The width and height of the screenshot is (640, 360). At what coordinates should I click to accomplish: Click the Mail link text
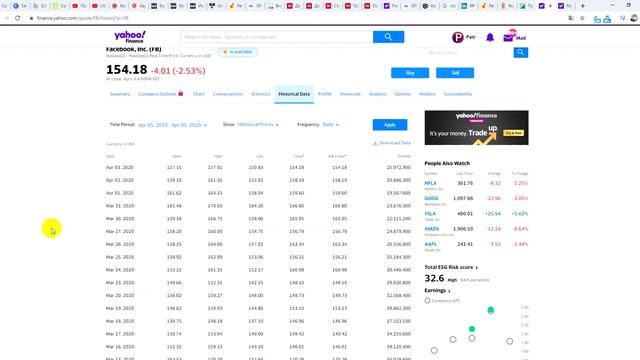click(x=521, y=38)
